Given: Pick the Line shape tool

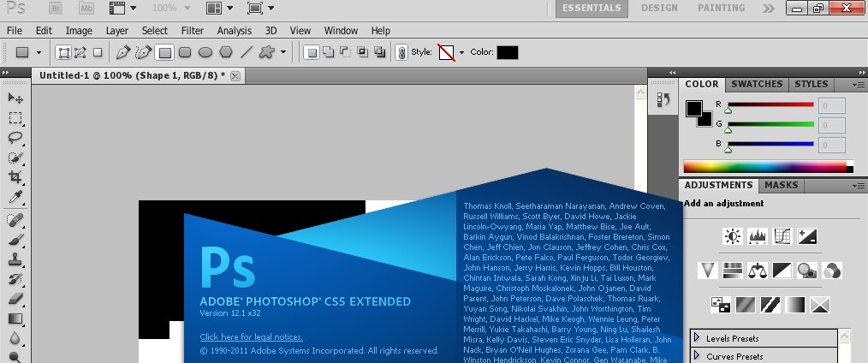Looking at the screenshot, I should [x=247, y=52].
